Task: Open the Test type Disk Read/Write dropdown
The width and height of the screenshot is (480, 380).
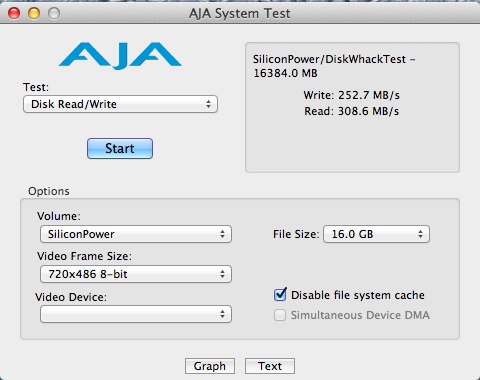Action: tap(120, 104)
